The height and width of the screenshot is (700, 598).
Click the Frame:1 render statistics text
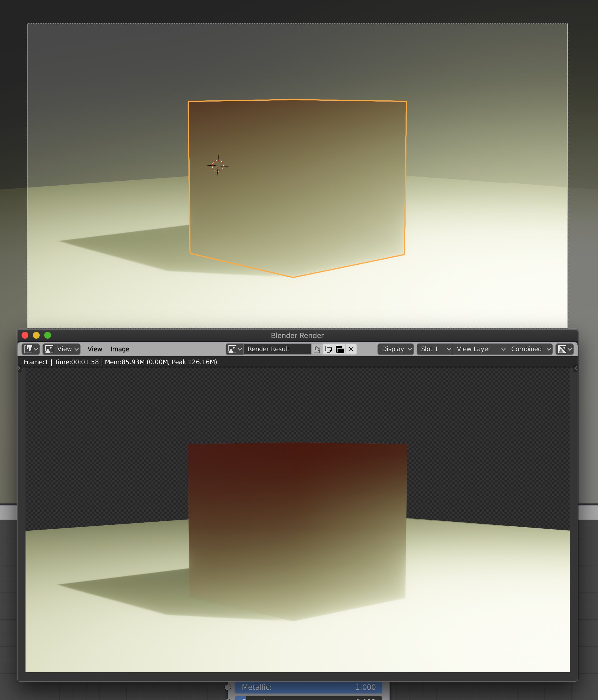(x=120, y=362)
